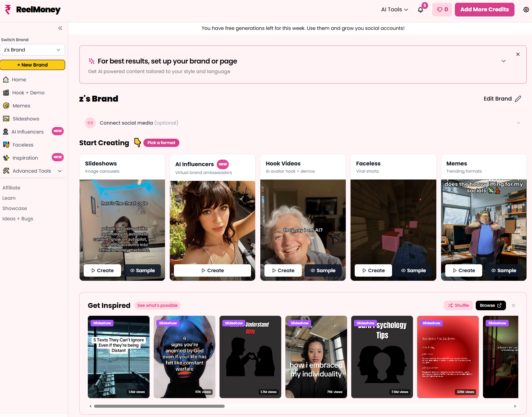Go to AI Influencers in sidebar

tap(28, 132)
